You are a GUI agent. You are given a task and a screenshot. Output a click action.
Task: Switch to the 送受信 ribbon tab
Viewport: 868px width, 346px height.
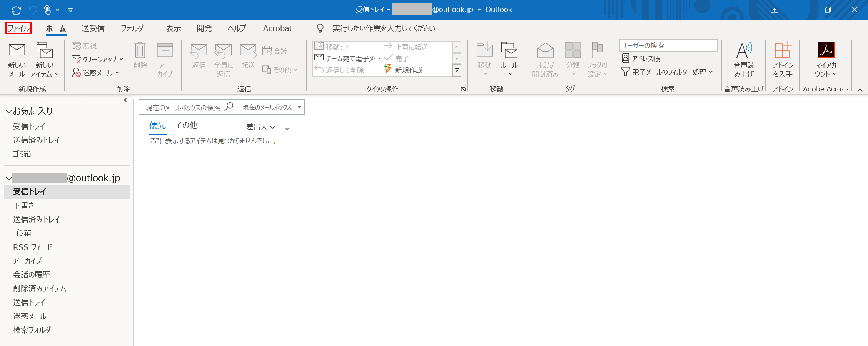93,28
